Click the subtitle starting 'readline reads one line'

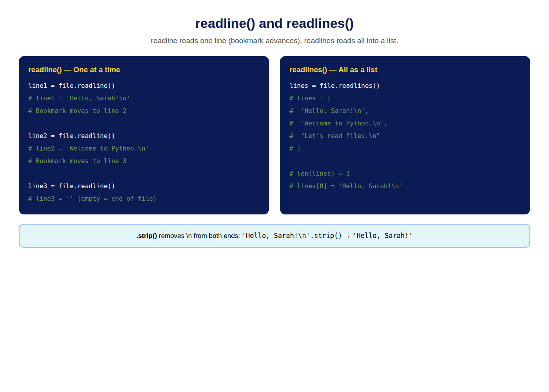tap(274, 41)
